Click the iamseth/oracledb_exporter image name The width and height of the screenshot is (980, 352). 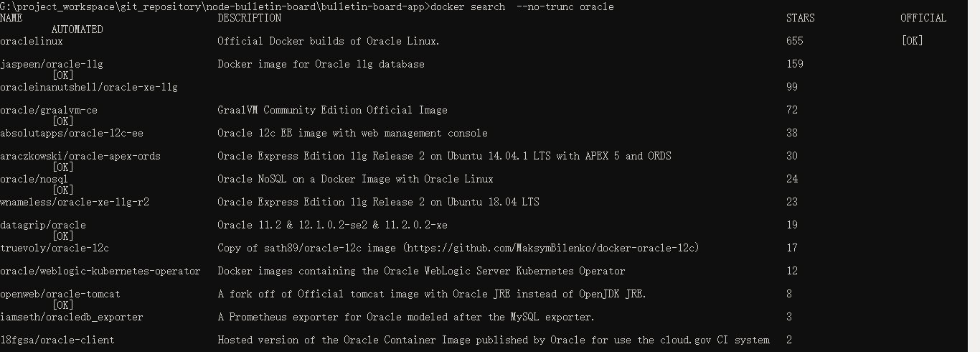pyautogui.click(x=72, y=317)
